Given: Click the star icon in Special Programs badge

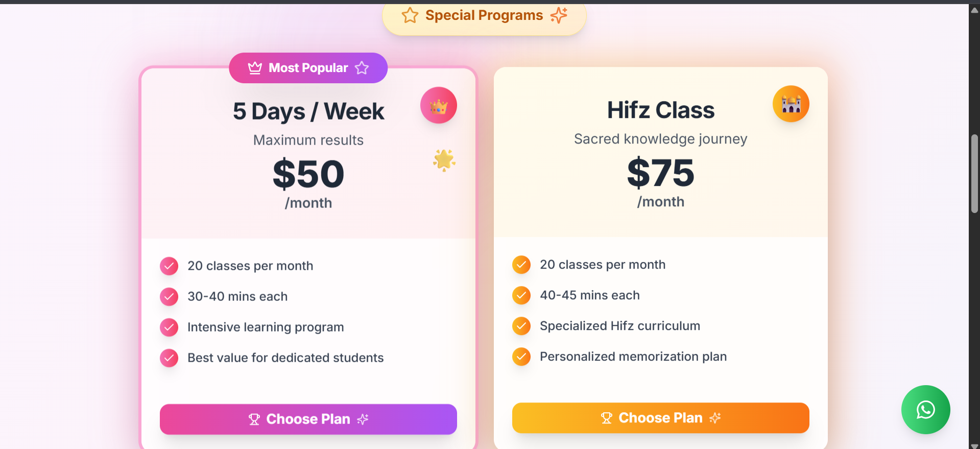Looking at the screenshot, I should click(410, 16).
